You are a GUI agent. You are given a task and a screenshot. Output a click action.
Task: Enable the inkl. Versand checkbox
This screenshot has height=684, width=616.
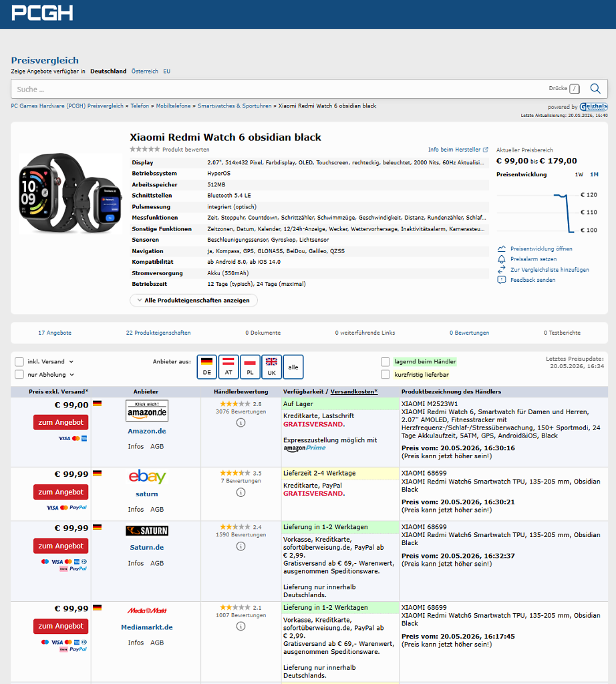[19, 361]
